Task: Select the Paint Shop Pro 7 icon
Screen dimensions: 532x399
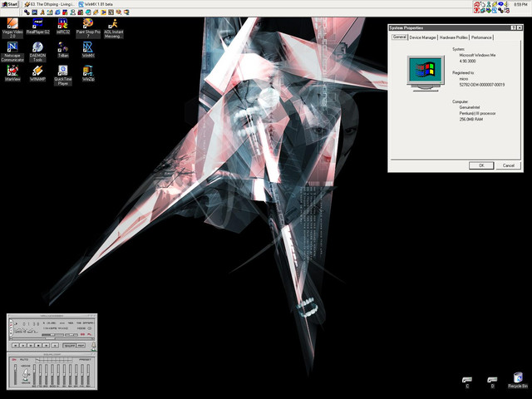Action: click(x=86, y=23)
